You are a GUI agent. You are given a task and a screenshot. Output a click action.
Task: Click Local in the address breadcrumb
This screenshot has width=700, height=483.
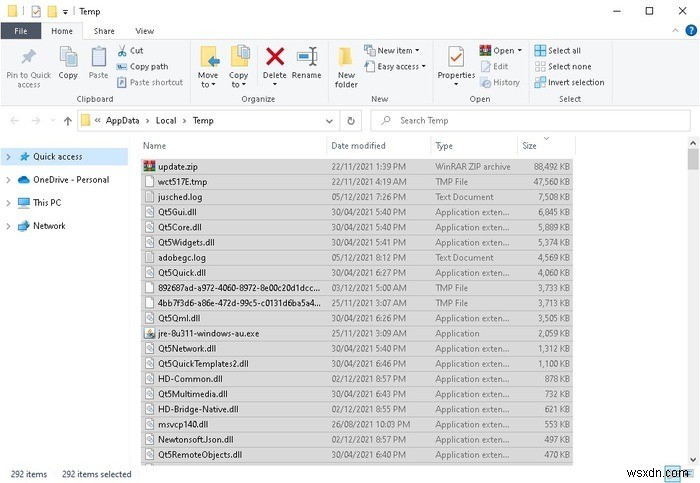click(166, 121)
